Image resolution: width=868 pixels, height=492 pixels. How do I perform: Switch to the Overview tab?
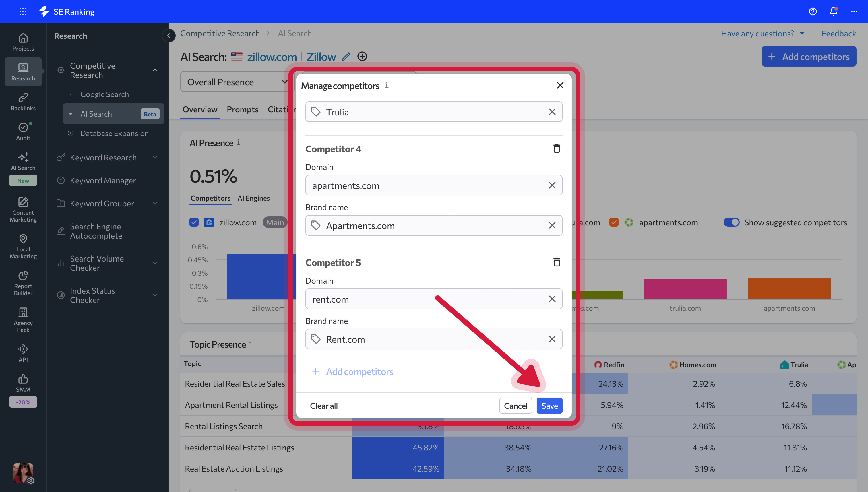200,109
